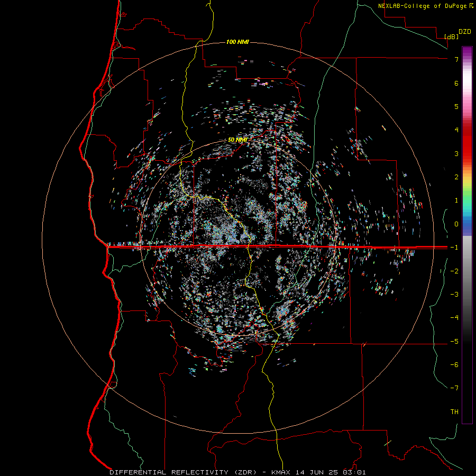Click the 7 value on color scale
Viewport: 476px width, 476px height.
coord(456,59)
